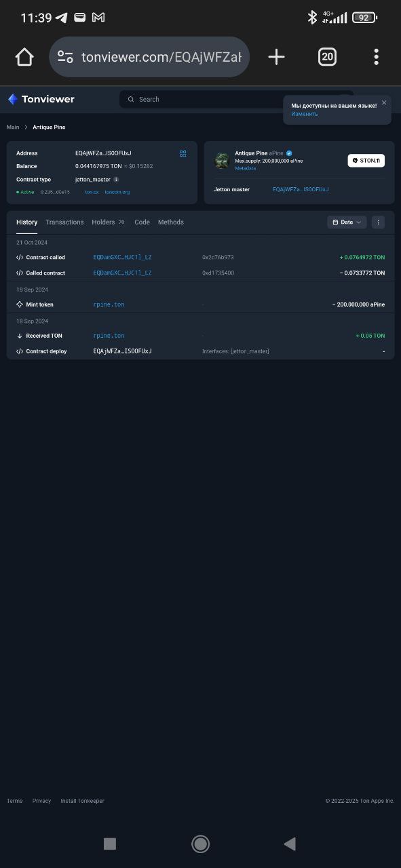This screenshot has height=868, width=401.
Task: Open the history three-dot options menu
Action: tap(379, 222)
